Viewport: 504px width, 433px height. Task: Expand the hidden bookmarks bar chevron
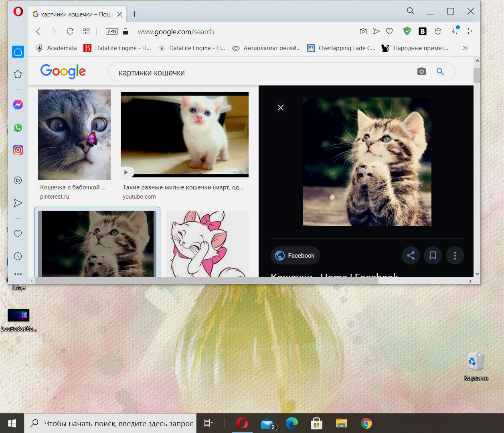(x=465, y=48)
